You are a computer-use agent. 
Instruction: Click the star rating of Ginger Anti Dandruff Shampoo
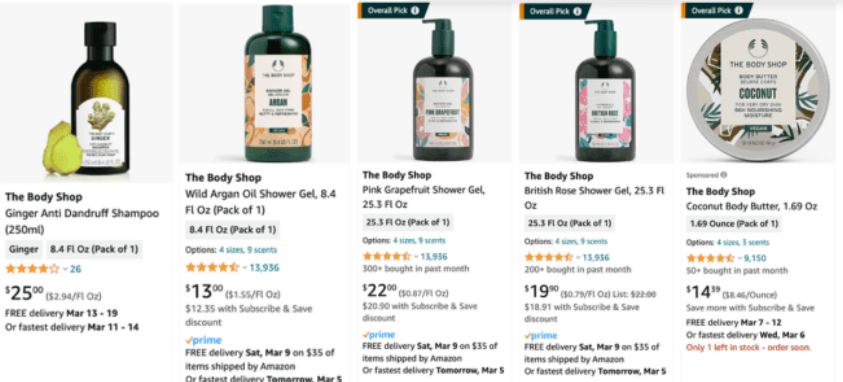[x=32, y=269]
